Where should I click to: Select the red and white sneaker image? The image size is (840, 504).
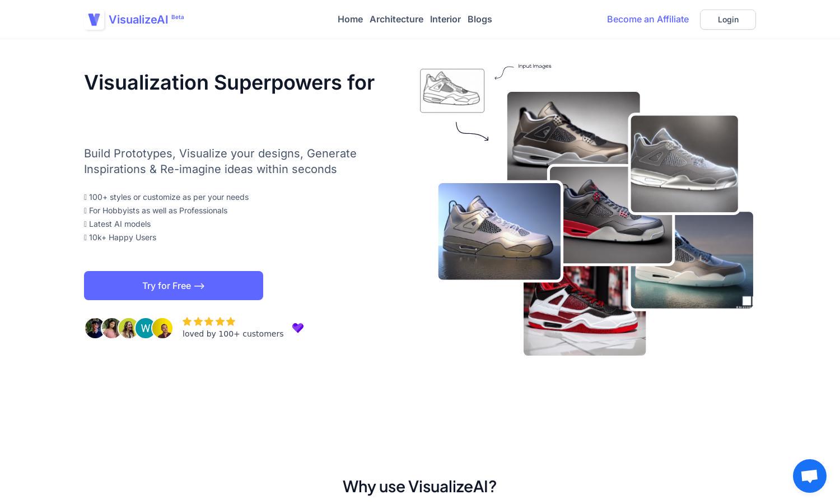click(585, 310)
